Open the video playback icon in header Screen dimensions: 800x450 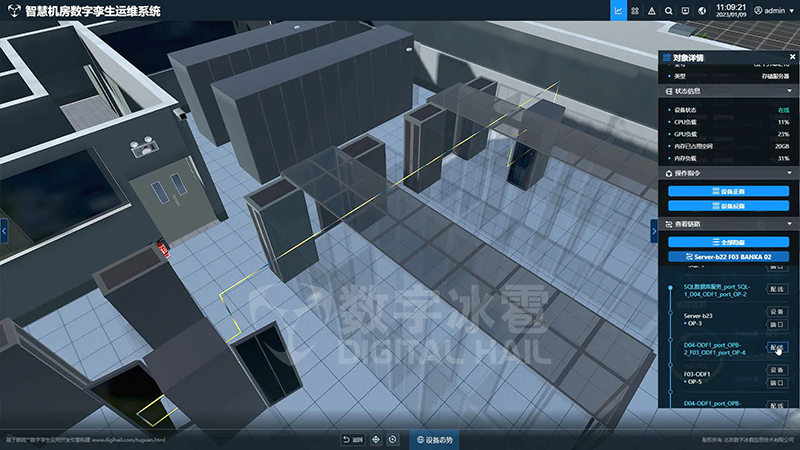tap(685, 11)
